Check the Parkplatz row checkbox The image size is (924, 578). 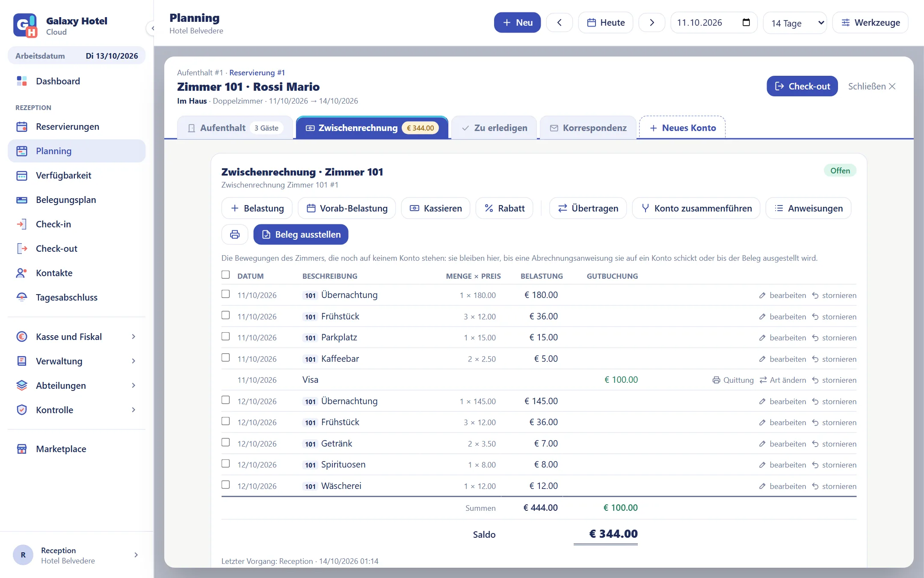225,337
